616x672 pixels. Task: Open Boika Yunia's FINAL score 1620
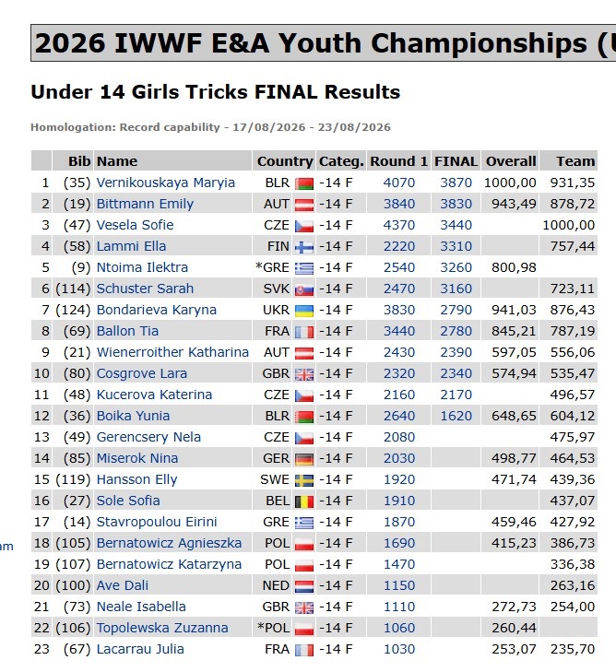pyautogui.click(x=456, y=416)
